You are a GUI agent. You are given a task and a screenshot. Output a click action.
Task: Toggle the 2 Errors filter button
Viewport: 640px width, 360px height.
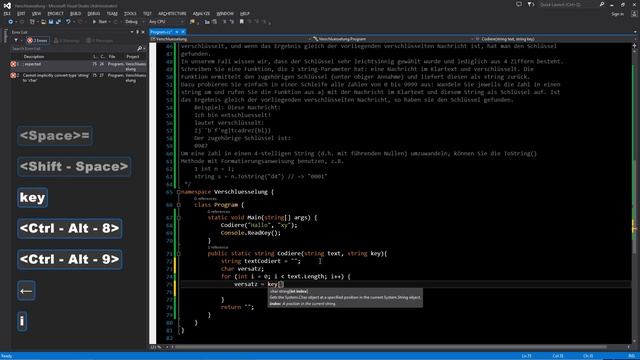coord(38,40)
